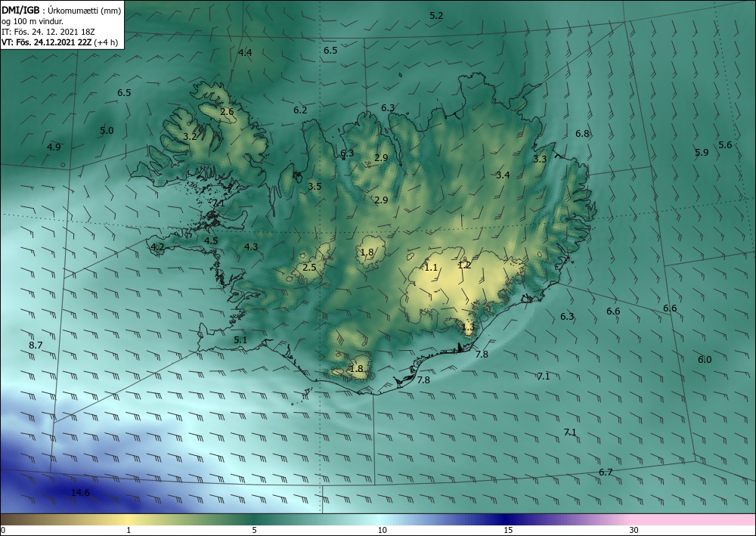The height and width of the screenshot is (536, 756).
Task: Click the dark blue section of the color scale
Action: point(507,519)
